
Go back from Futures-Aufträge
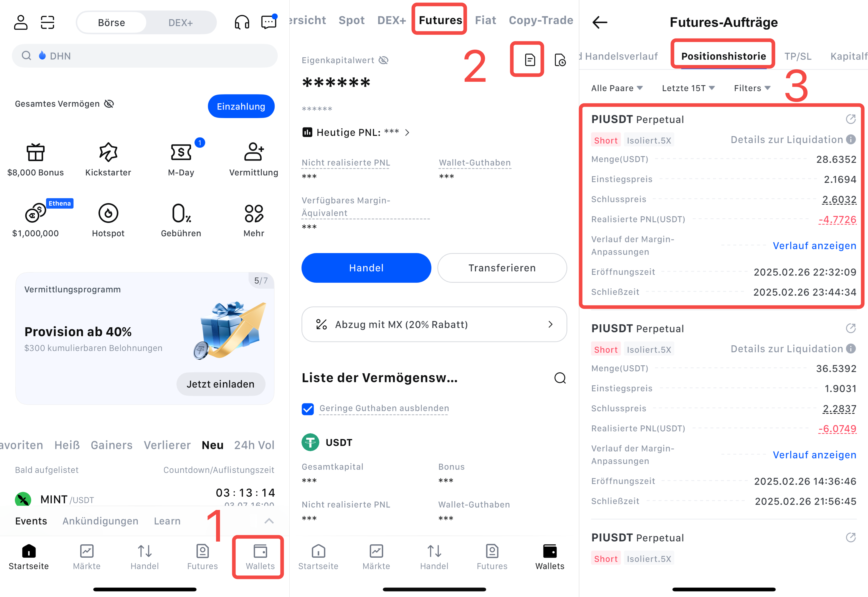tap(600, 22)
